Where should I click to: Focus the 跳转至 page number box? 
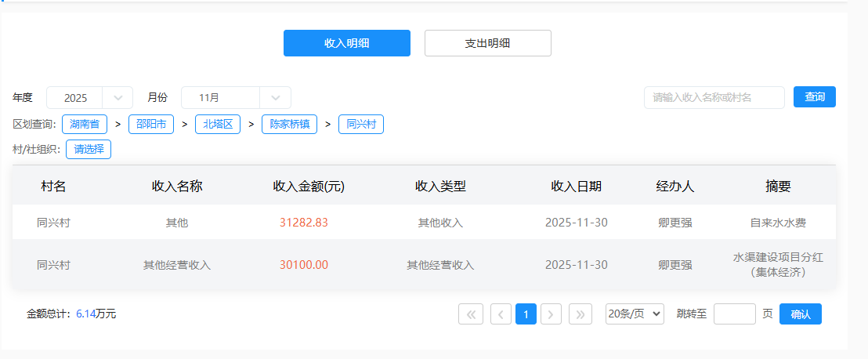point(734,314)
